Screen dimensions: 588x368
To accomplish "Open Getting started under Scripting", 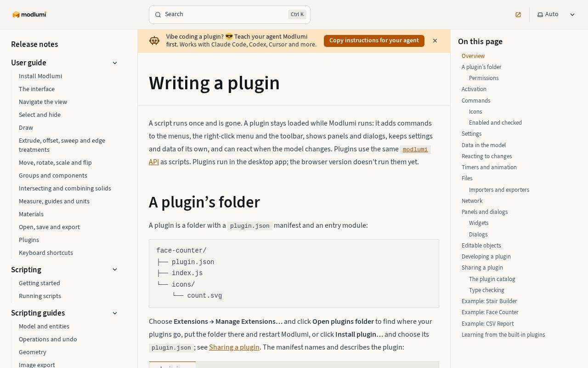I will click(x=40, y=283).
